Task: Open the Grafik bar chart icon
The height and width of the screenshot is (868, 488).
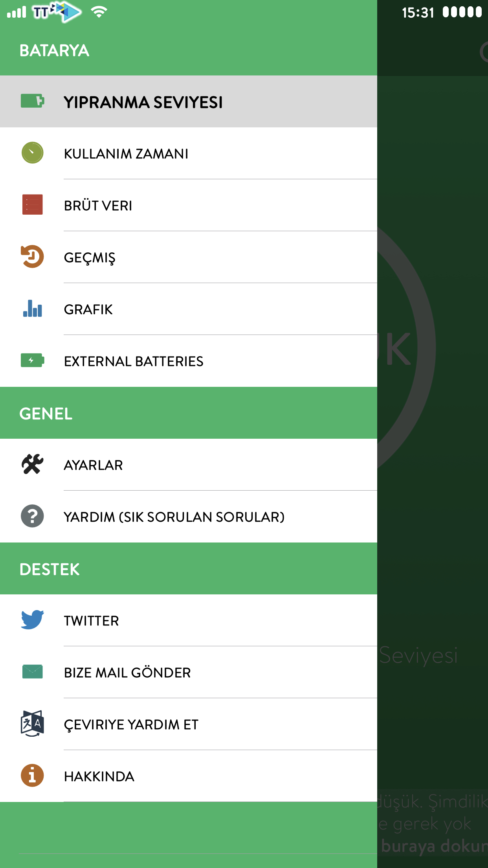Action: pyautogui.click(x=32, y=308)
